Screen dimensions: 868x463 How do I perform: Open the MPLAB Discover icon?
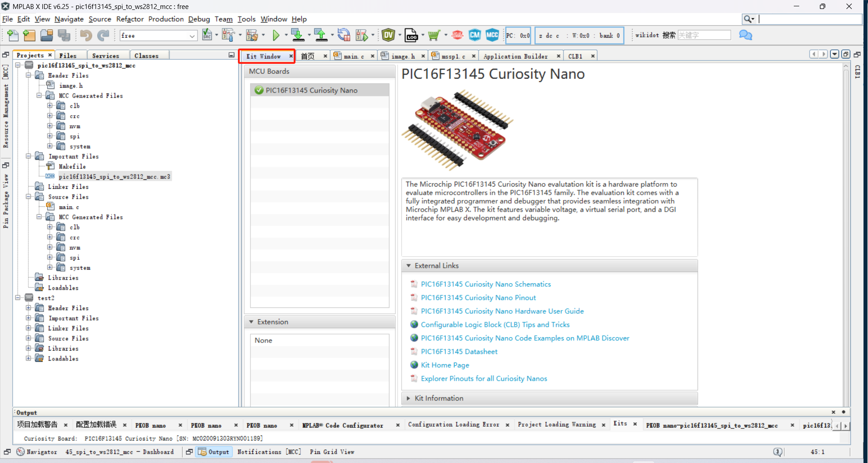click(457, 35)
